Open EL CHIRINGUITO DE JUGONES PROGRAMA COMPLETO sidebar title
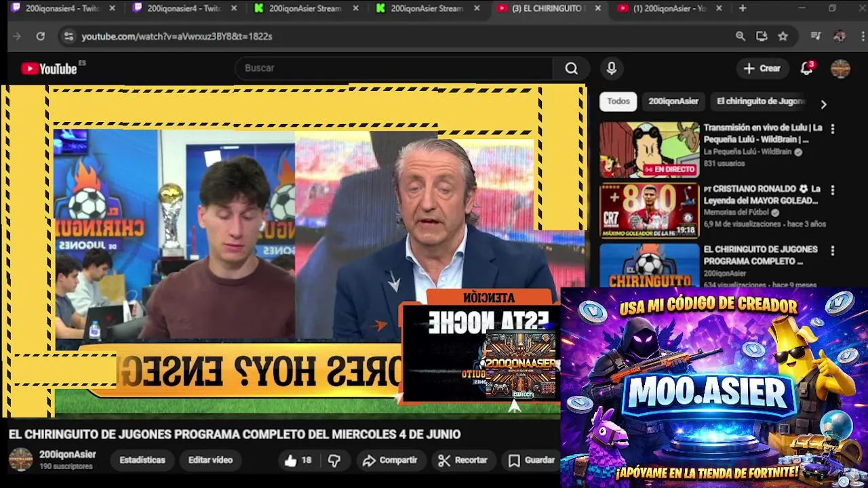 click(760, 256)
